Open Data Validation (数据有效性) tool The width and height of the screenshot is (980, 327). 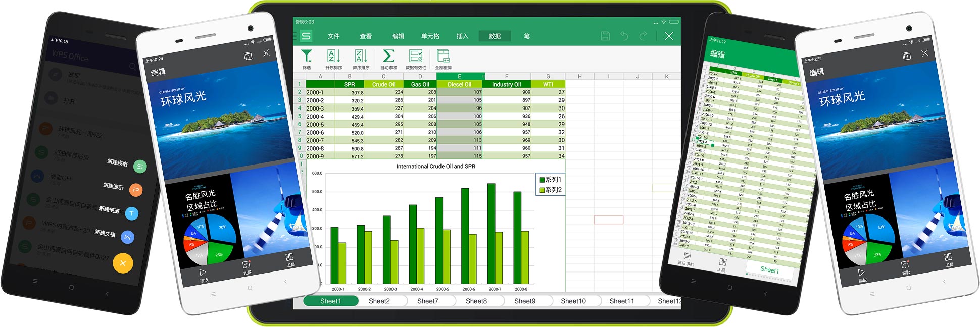(x=416, y=56)
